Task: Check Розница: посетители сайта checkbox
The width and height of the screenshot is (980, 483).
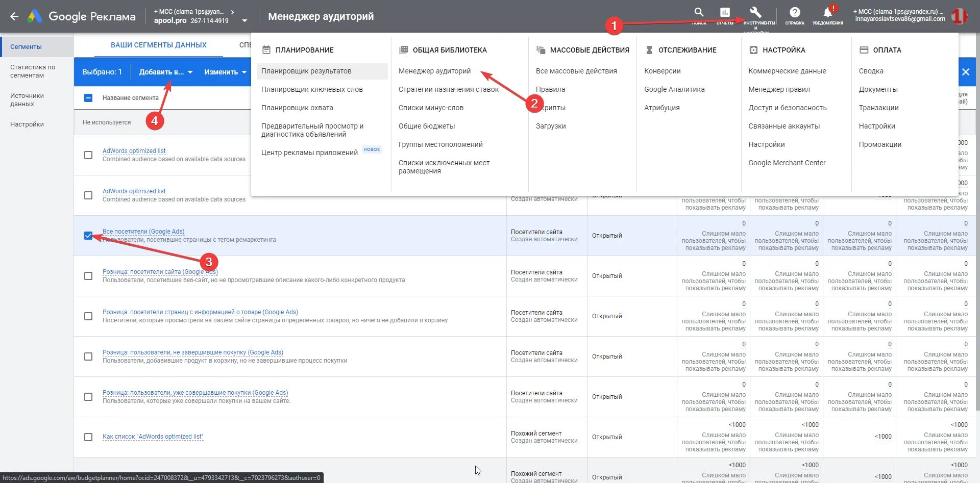Action: 88,276
